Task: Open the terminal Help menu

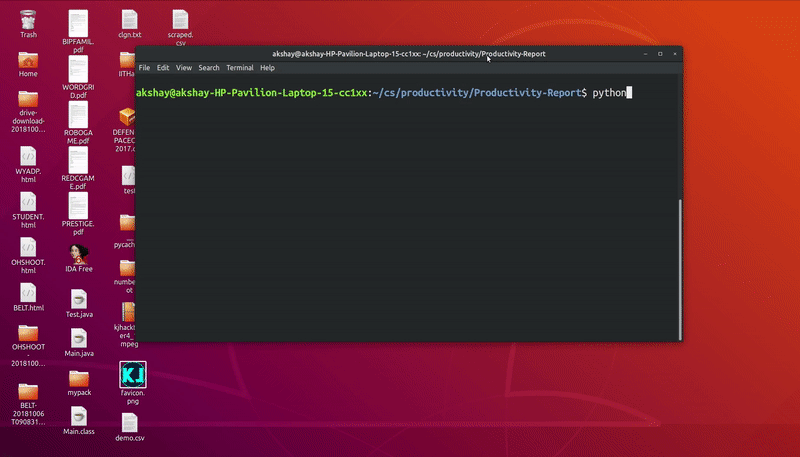Action: coord(267,67)
